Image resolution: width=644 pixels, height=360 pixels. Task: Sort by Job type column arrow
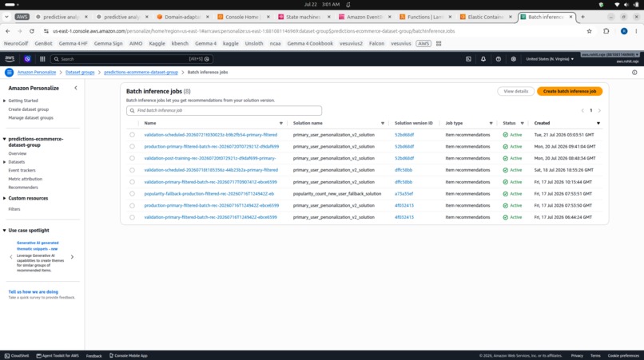point(491,123)
